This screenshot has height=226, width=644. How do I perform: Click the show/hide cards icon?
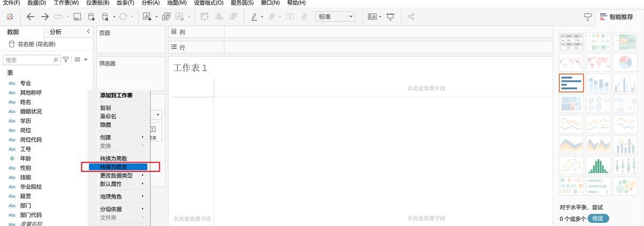372,17
